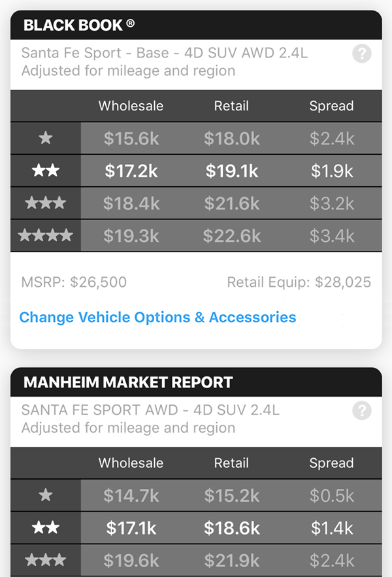Image resolution: width=392 pixels, height=577 pixels.
Task: Open Change Vehicle Options & Accessories link
Action: pyautogui.click(x=157, y=318)
